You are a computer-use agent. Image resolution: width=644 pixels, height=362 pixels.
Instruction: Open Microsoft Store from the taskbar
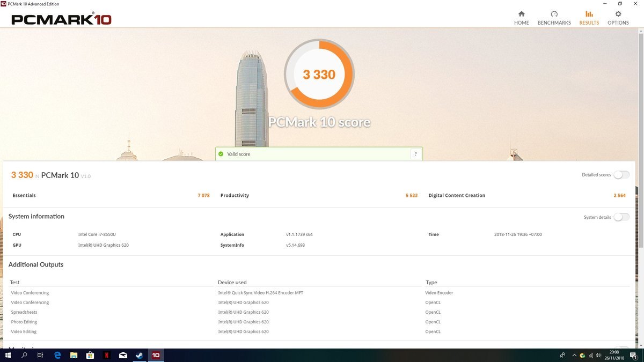[90, 355]
